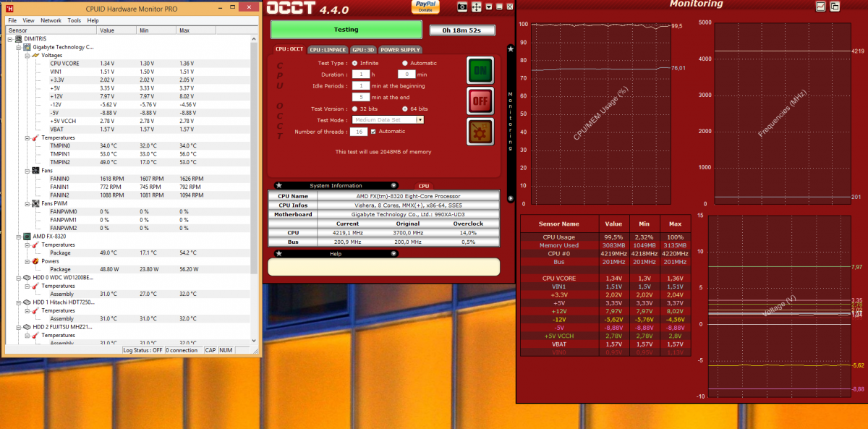Switch to POWER SUPPLY tab
The width and height of the screenshot is (868, 429).
[400, 50]
